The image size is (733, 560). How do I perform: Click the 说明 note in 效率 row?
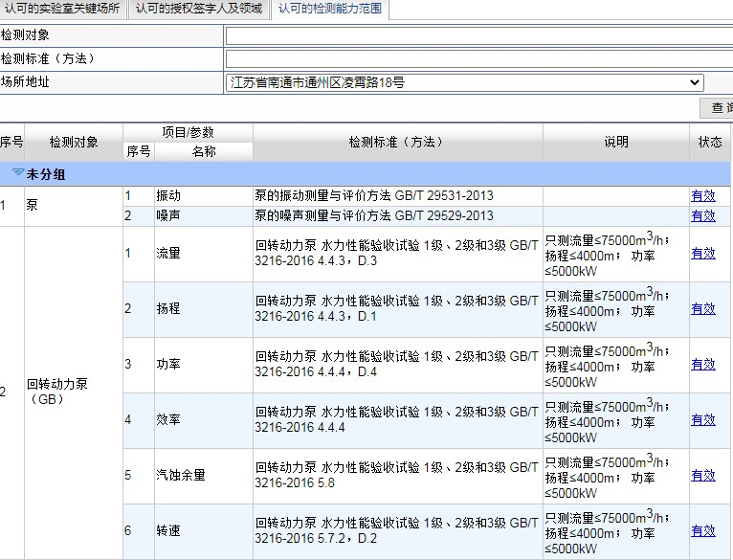(608, 420)
